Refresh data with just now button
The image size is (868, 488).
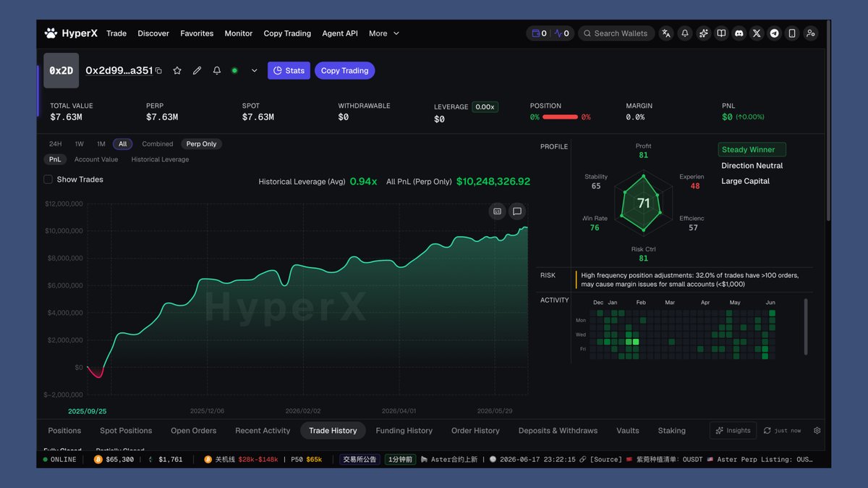782,430
